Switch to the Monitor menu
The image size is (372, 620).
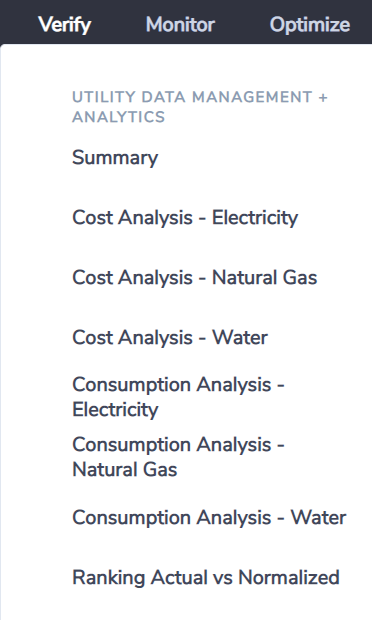click(x=180, y=25)
